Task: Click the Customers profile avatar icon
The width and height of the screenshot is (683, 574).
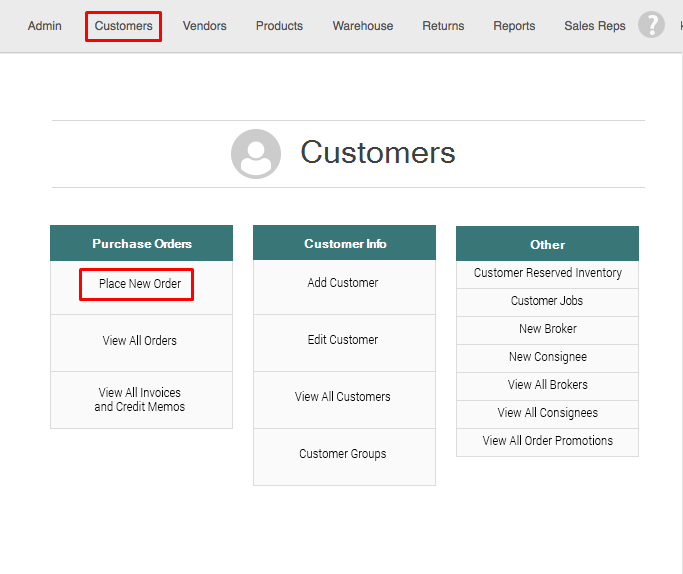Action: pos(256,153)
